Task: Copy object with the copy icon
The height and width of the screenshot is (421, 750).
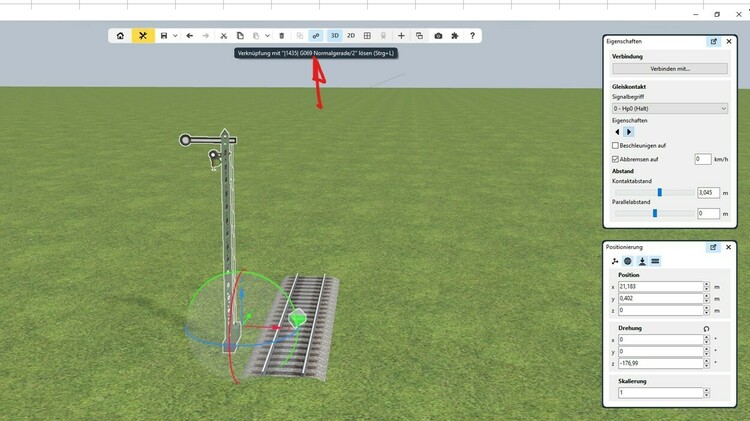Action: (x=240, y=36)
